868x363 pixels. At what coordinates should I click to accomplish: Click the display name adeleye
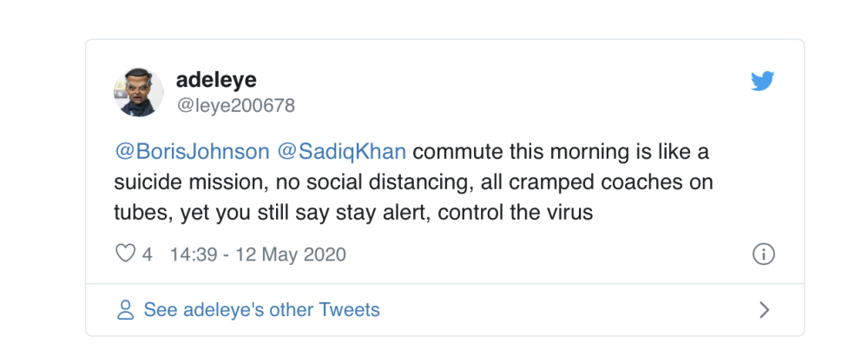pos(217,80)
